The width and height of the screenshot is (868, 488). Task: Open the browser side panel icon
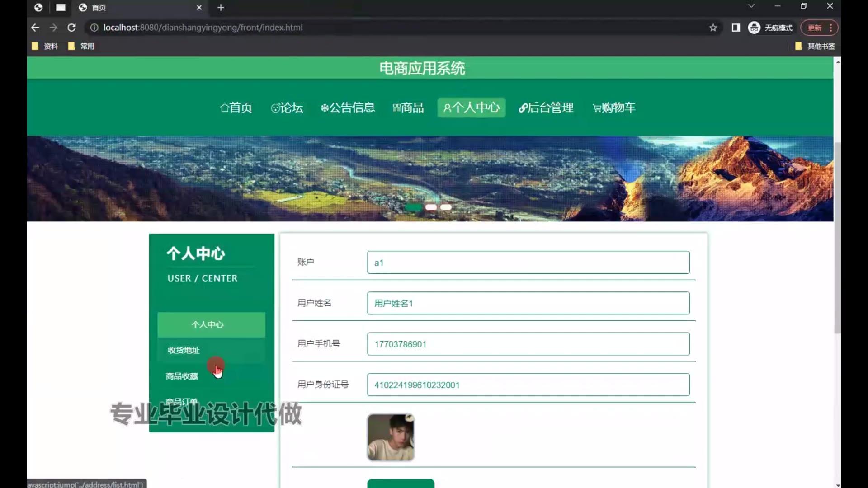pos(736,28)
